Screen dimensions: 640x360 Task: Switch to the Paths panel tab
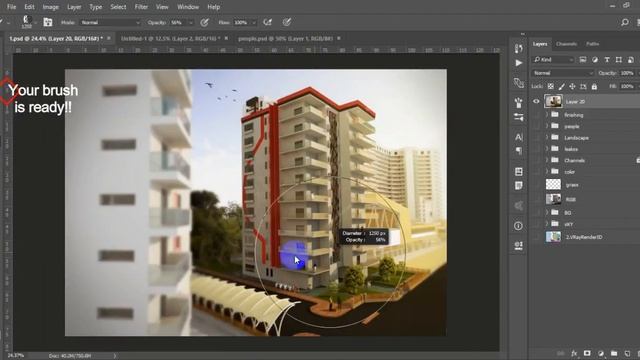pyautogui.click(x=593, y=44)
